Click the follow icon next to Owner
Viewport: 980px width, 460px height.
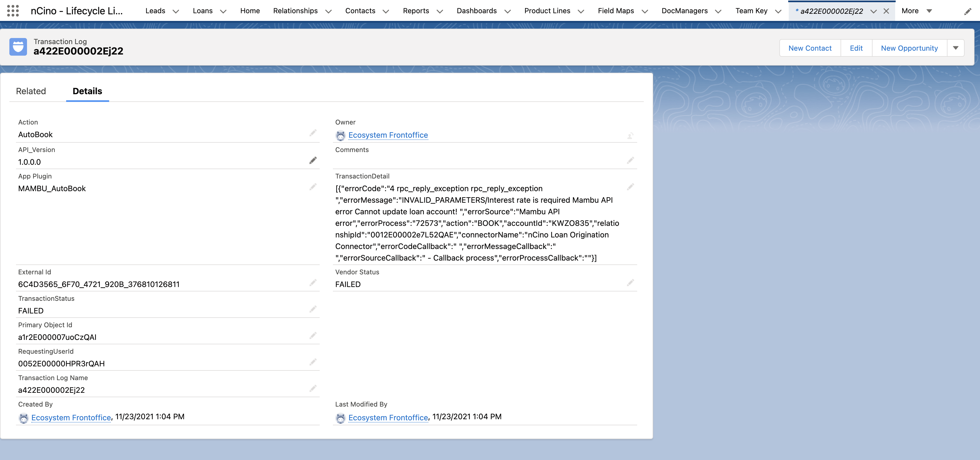coord(630,135)
